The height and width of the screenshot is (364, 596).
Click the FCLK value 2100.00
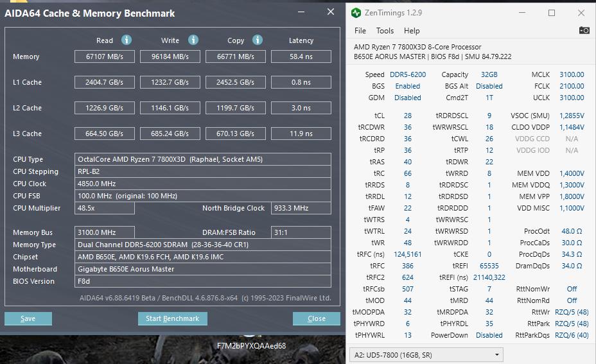(x=572, y=86)
